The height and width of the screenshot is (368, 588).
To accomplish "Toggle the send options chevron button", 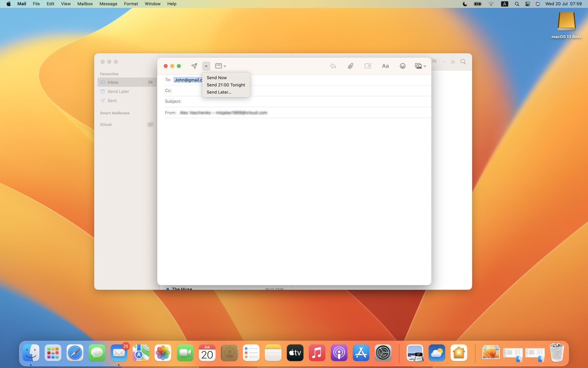I will [x=206, y=66].
